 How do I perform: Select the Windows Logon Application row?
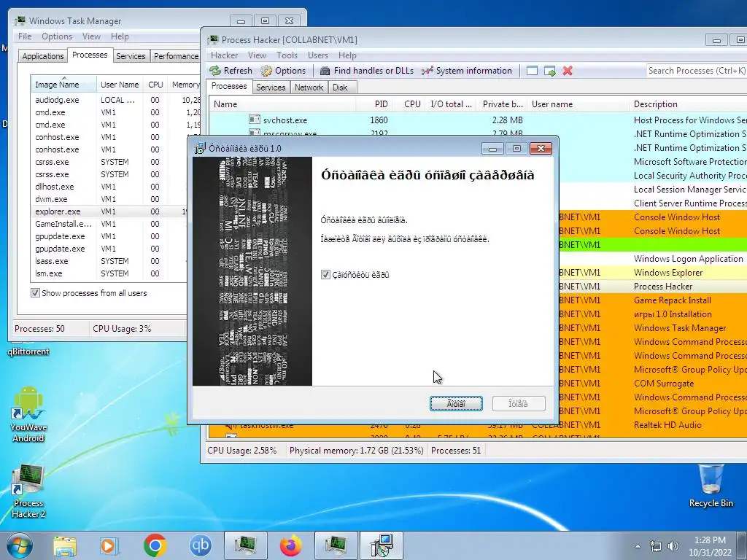click(x=653, y=259)
